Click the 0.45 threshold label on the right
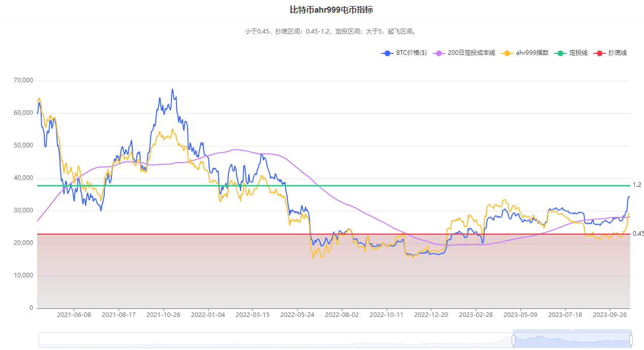 pos(638,233)
